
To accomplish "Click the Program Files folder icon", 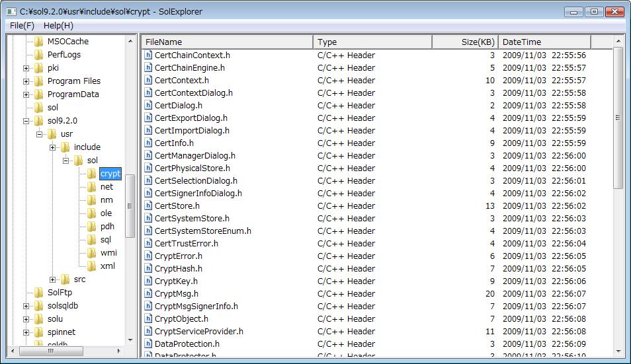I will coord(39,81).
